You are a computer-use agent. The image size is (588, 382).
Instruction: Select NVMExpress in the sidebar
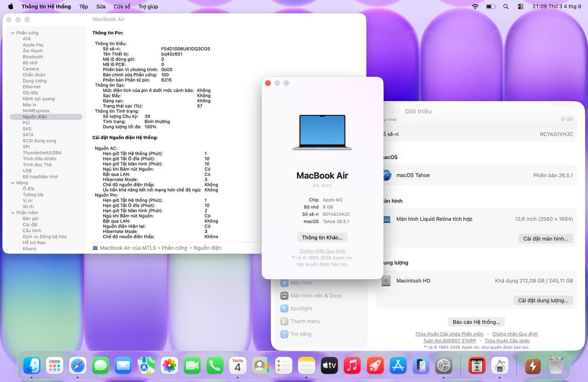pyautogui.click(x=36, y=111)
